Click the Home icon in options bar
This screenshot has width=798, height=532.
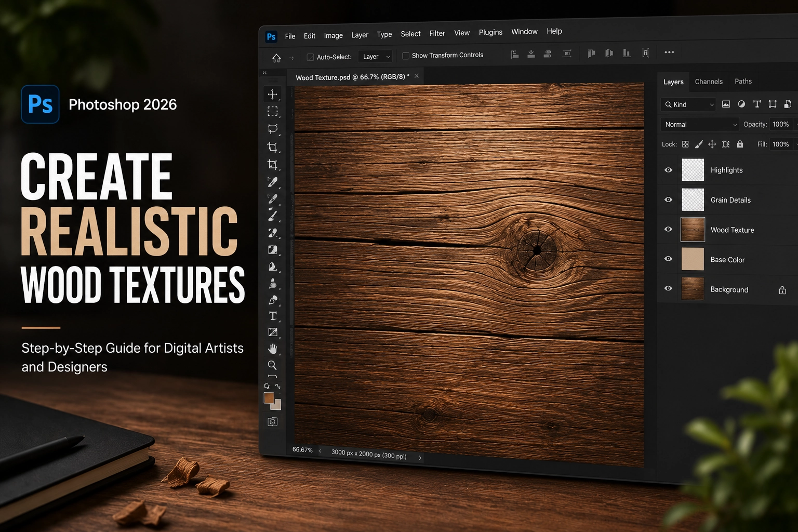(x=276, y=58)
